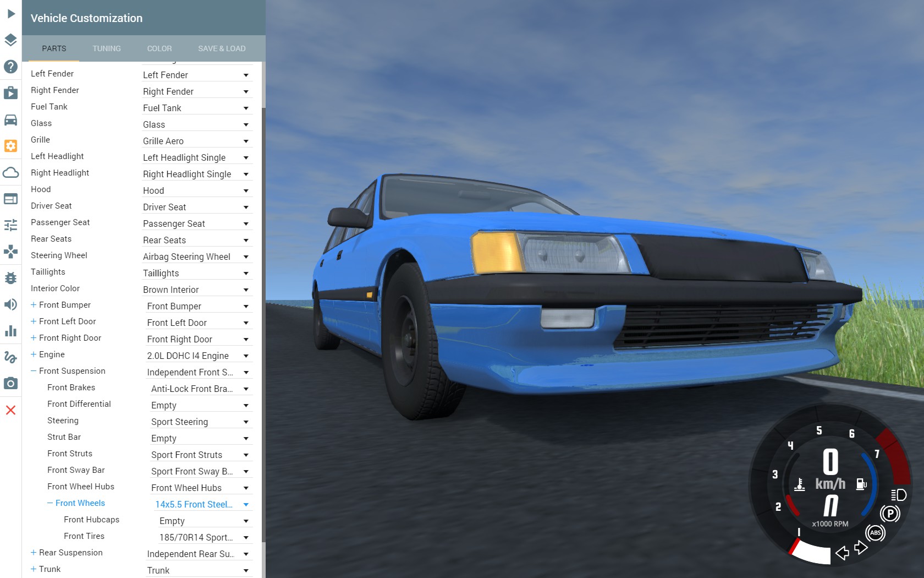The width and height of the screenshot is (924, 578).
Task: Expand the Trunk tree node plus sign
Action: click(34, 569)
